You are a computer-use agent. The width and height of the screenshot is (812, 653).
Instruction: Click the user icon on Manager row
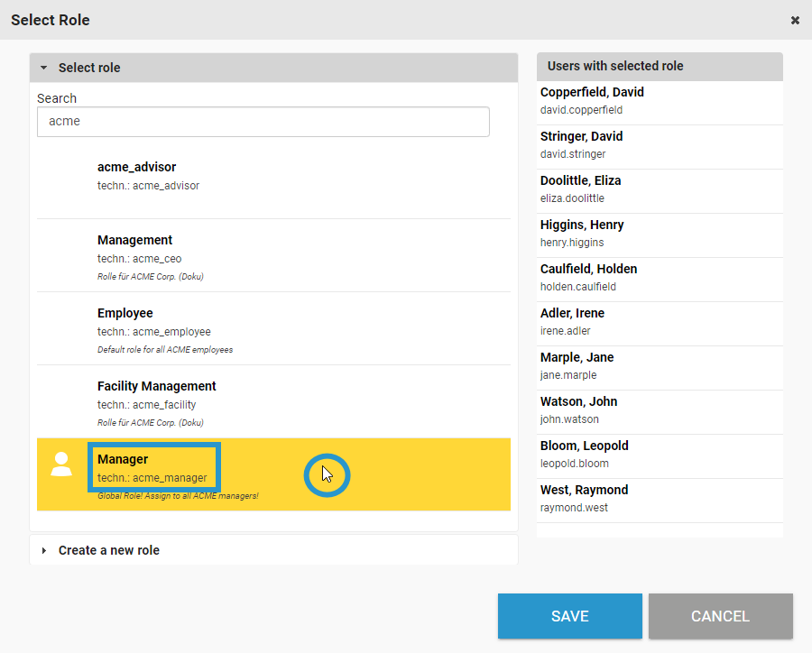61,464
